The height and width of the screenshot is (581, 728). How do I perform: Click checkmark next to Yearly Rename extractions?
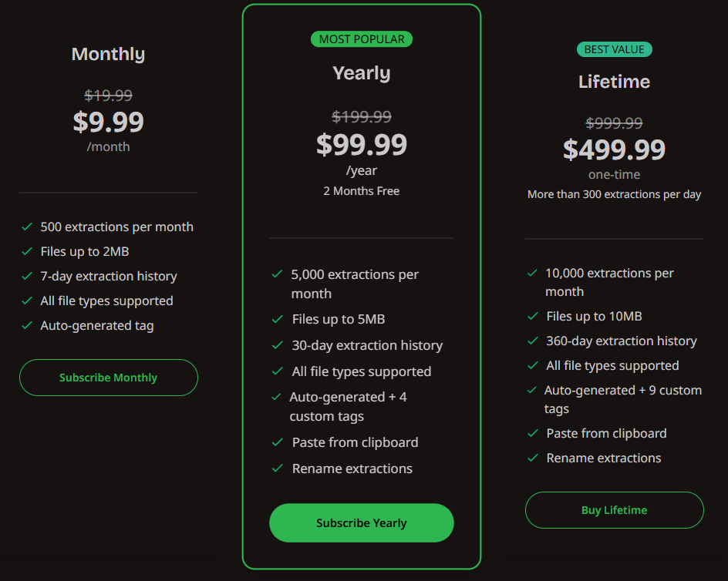(278, 468)
